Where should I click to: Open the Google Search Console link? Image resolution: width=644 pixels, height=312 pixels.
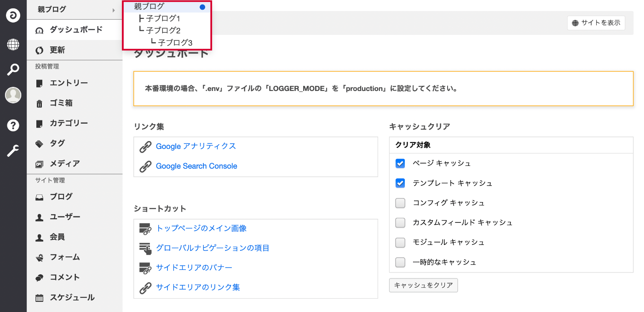(x=196, y=166)
